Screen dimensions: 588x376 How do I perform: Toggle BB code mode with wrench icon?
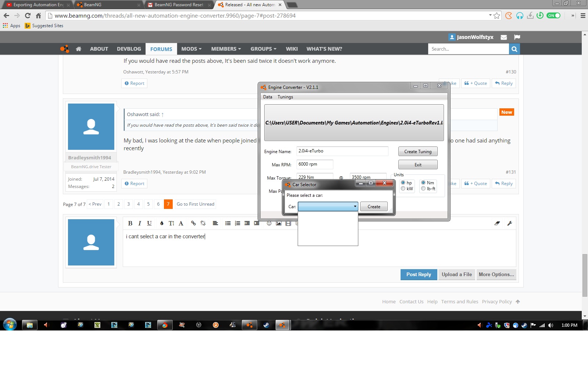(x=510, y=223)
